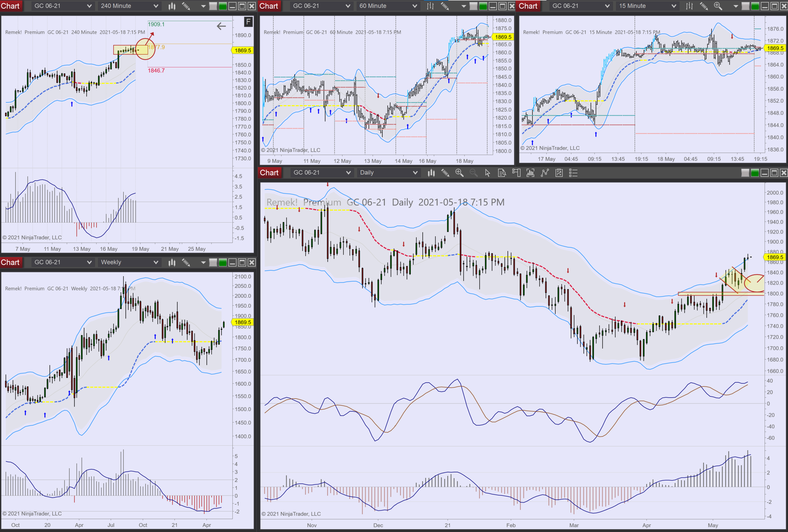
Task: Toggle green link button on Weekly chart
Action: 223,263
